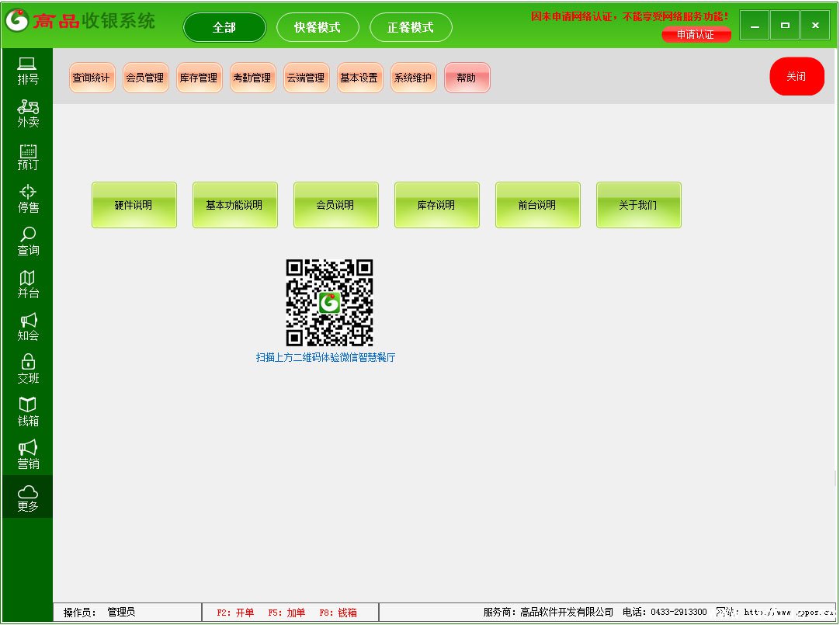Open the 会员管理 member management menu

tap(145, 78)
